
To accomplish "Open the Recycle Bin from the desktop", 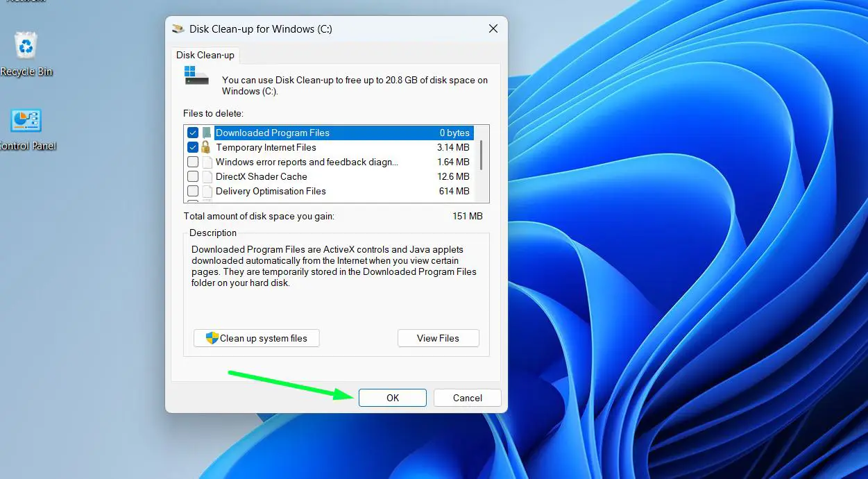I will 26,43.
